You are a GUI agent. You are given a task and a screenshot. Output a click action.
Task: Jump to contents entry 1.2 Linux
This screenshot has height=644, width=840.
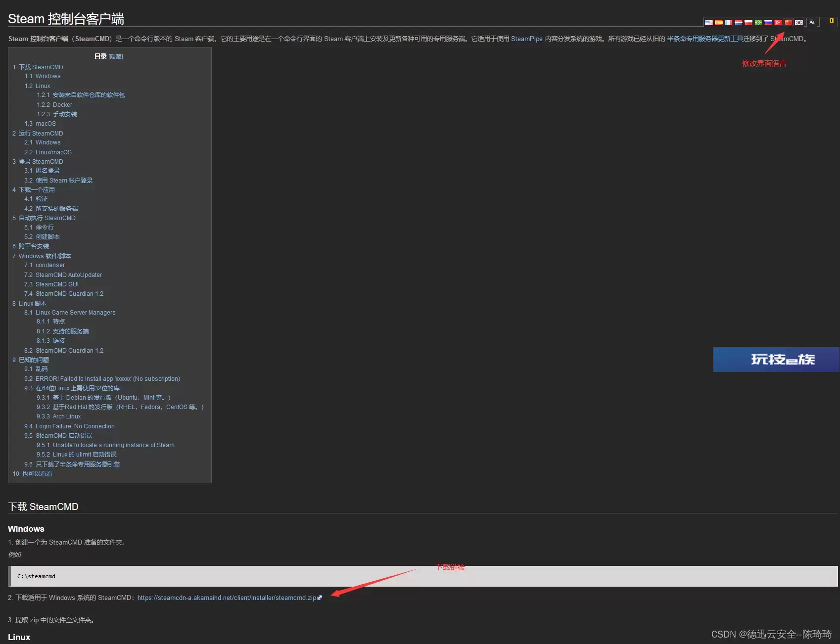(38, 86)
